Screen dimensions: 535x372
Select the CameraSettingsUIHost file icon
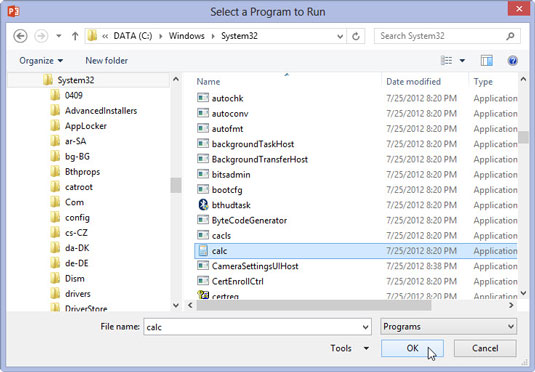tap(203, 266)
